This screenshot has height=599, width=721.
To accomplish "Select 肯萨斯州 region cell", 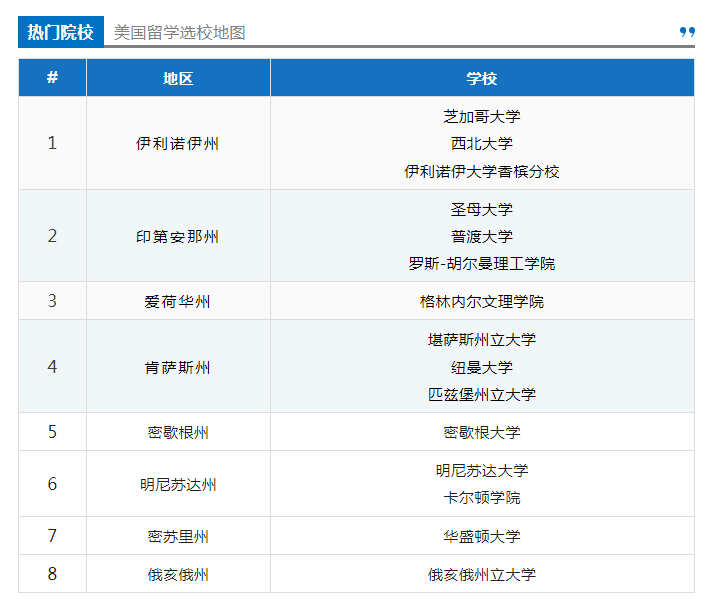I will 178,366.
